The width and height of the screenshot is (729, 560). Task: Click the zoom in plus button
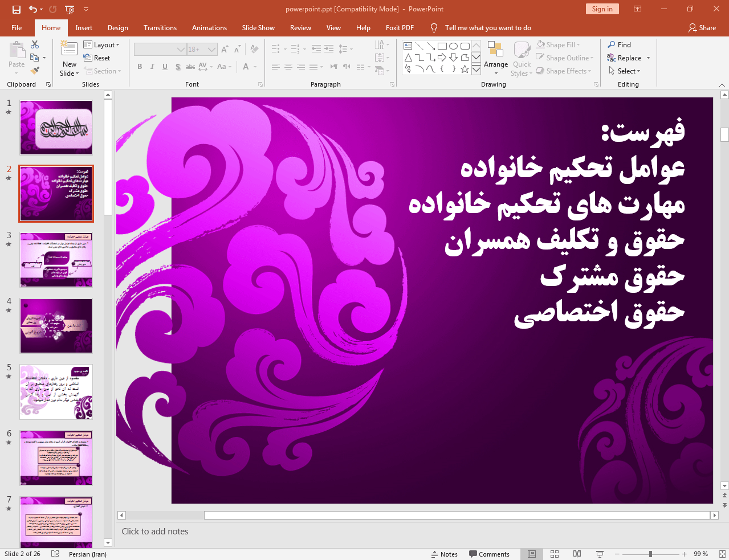coord(685,554)
